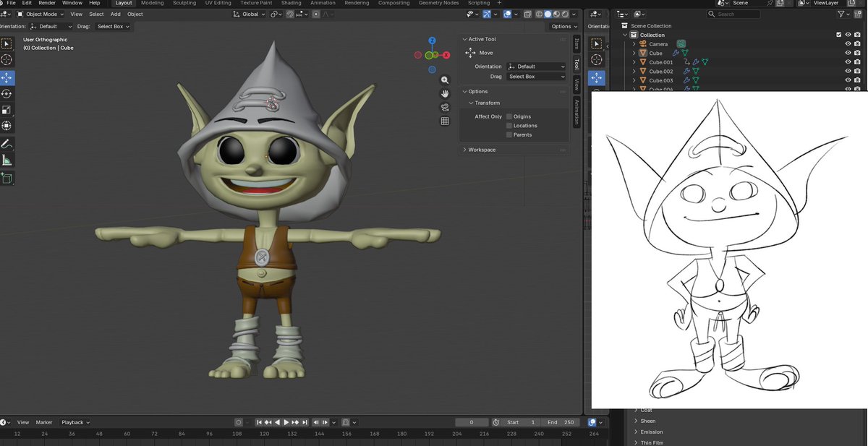Click the green mesh data icon beside Cube.003
This screenshot has width=868, height=446.
pyautogui.click(x=695, y=80)
